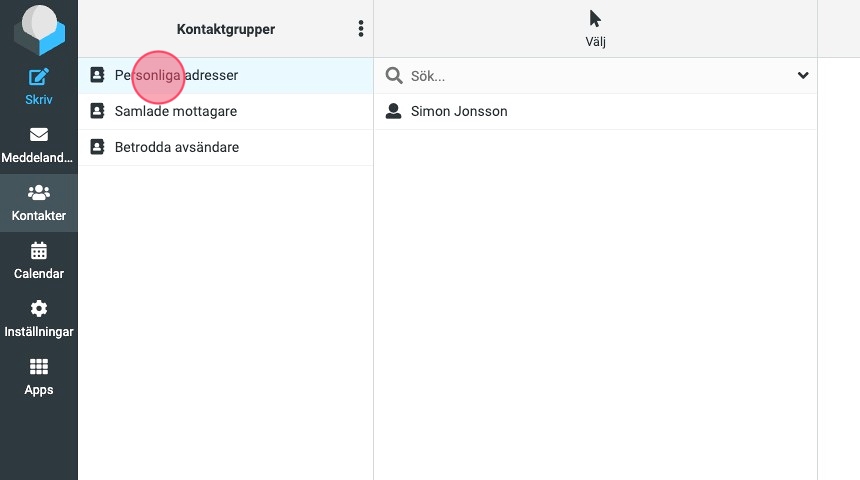860x480 pixels.
Task: Click the Välj selection tool
Action: click(596, 29)
